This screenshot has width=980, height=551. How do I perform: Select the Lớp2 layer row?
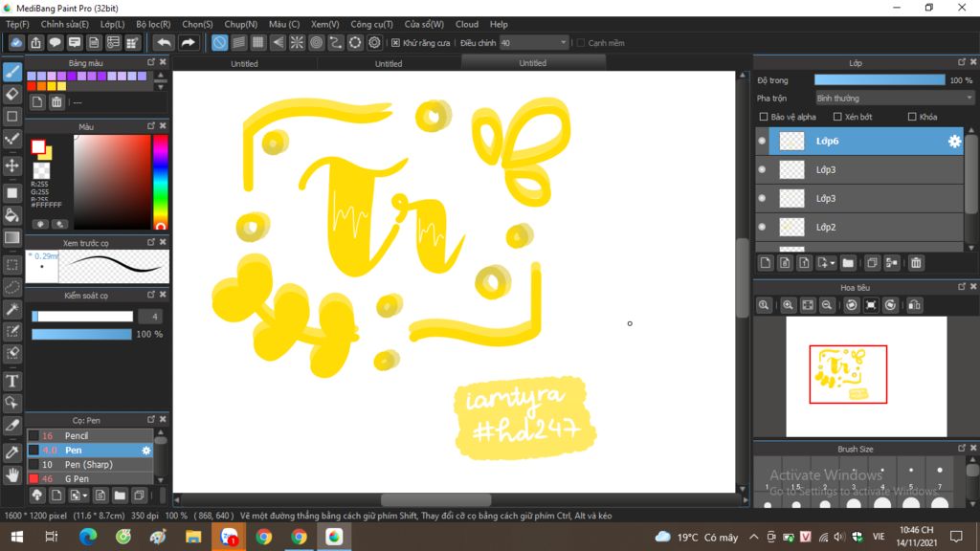[x=860, y=228]
